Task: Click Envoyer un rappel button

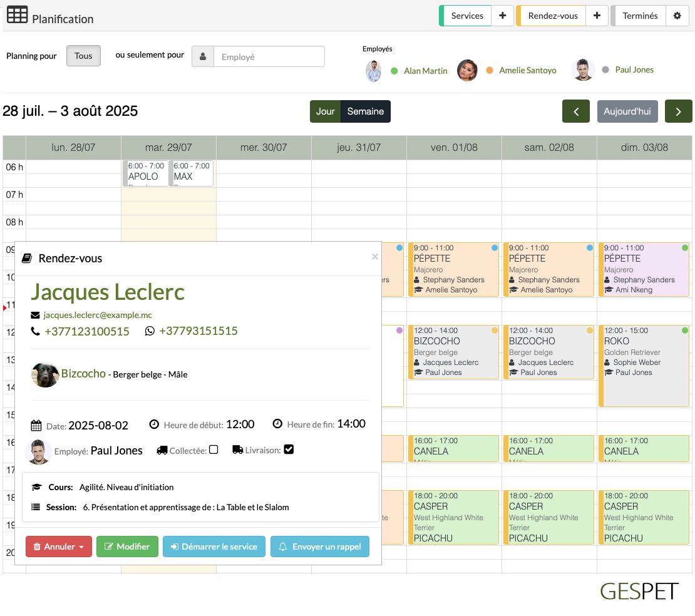Action: [x=319, y=547]
